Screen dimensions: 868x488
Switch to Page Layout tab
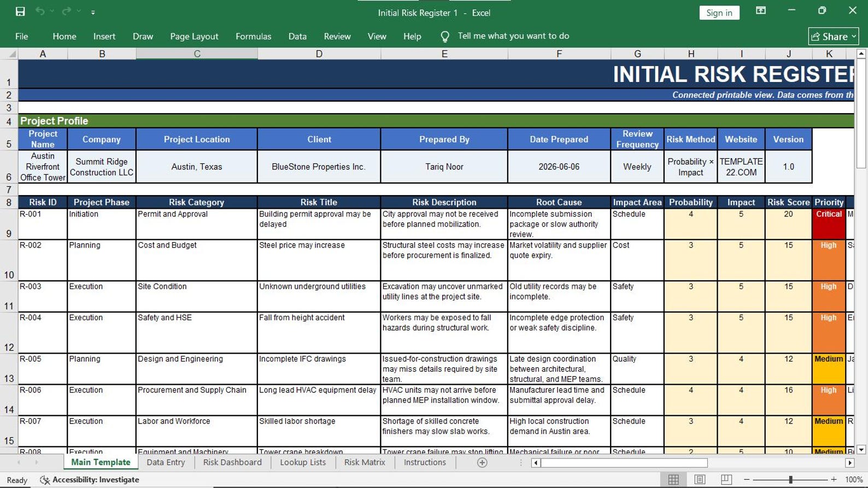pyautogui.click(x=194, y=37)
